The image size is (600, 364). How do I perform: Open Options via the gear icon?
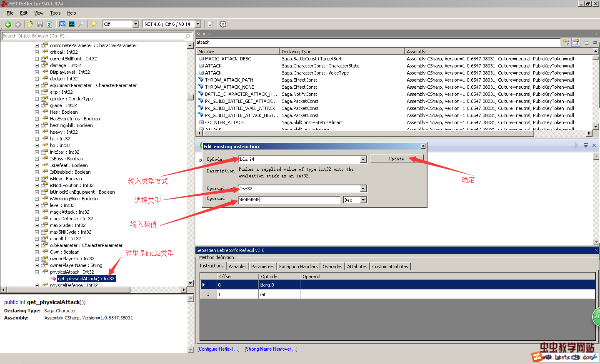click(223, 24)
